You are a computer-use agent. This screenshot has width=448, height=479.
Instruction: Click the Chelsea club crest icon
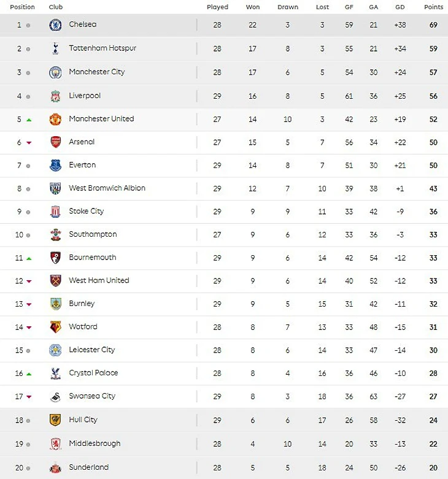pos(55,25)
